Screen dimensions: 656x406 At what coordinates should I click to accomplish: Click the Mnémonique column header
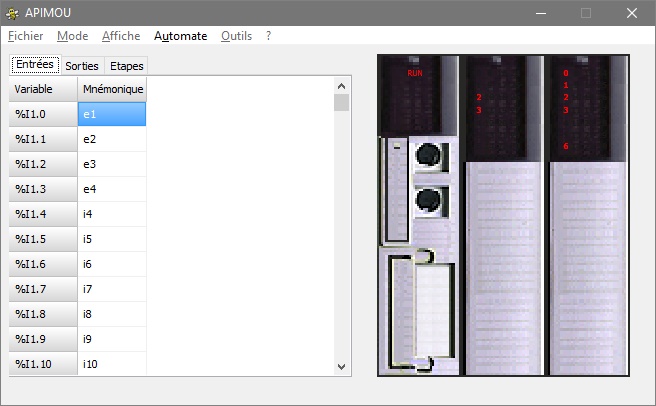(113, 90)
